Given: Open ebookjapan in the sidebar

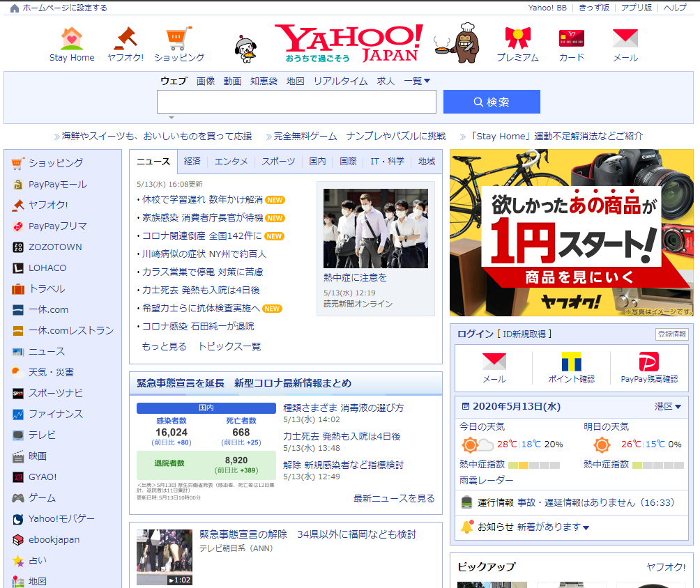Looking at the screenshot, I should coord(54,540).
